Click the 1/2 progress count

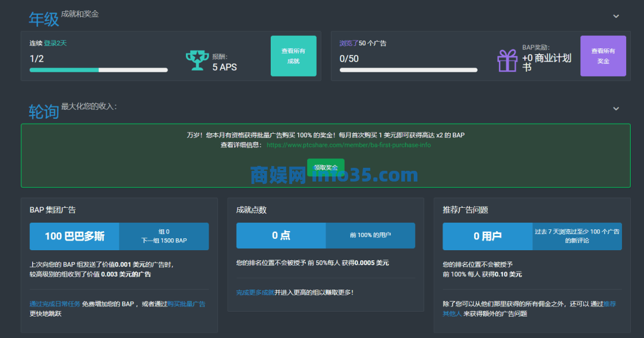click(36, 59)
